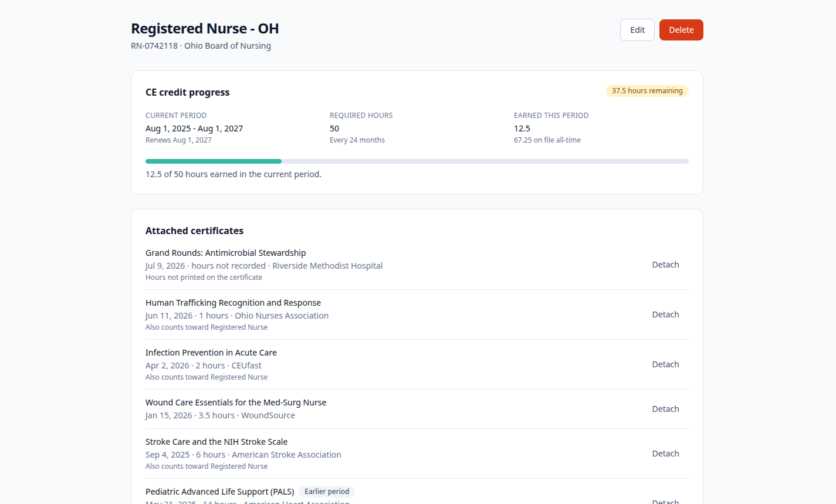This screenshot has width=836, height=504.
Task: Select the 'Registered Nurse - OH' heading
Action: click(205, 29)
